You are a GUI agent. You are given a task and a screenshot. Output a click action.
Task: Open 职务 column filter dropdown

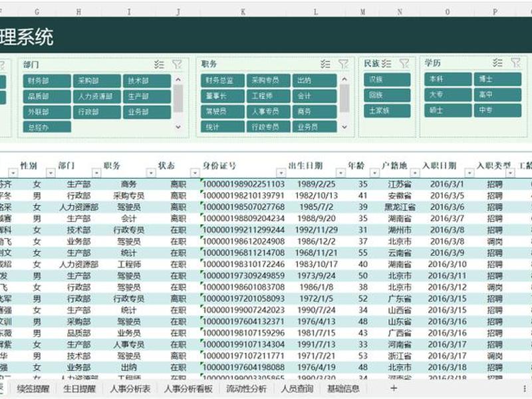(x=151, y=173)
